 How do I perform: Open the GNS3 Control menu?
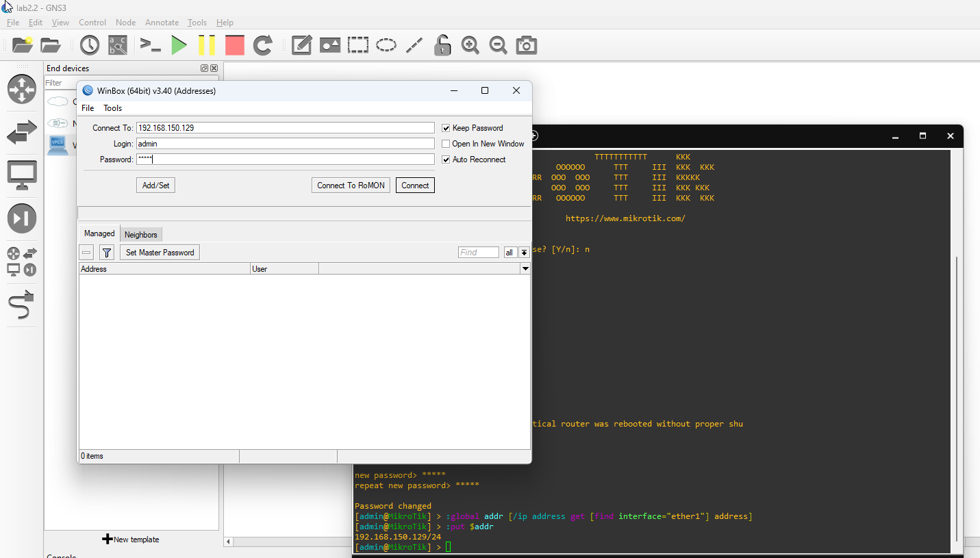(92, 23)
